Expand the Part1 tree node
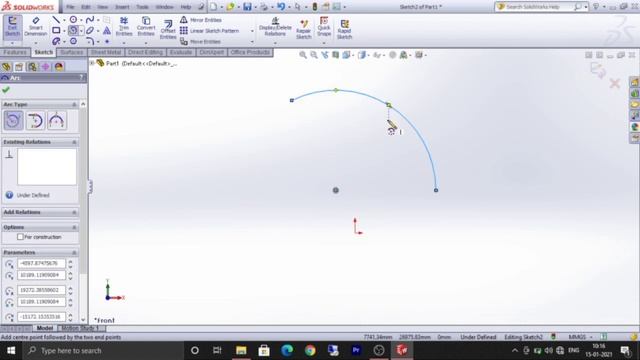The image size is (640, 360). pyautogui.click(x=92, y=63)
